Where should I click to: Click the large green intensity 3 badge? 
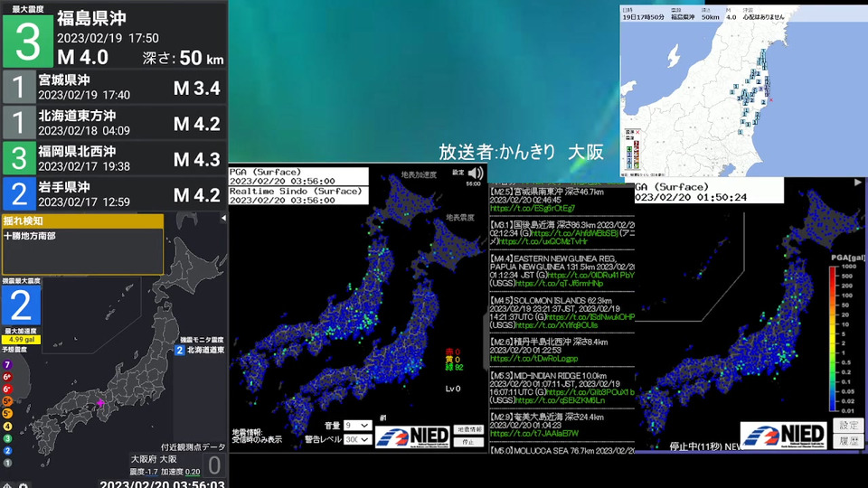tap(28, 42)
